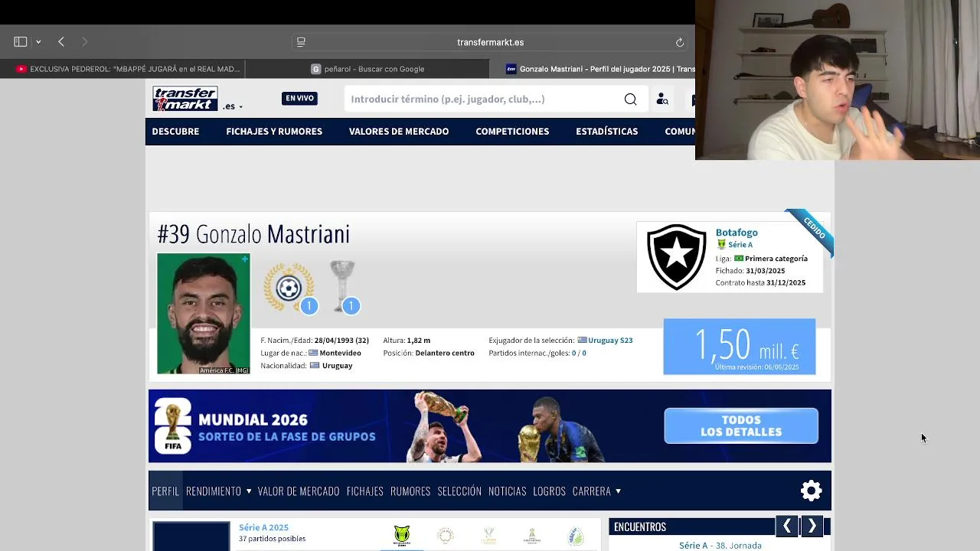Click the laurel football trophy icon
The width and height of the screenshot is (980, 551).
tap(289, 287)
